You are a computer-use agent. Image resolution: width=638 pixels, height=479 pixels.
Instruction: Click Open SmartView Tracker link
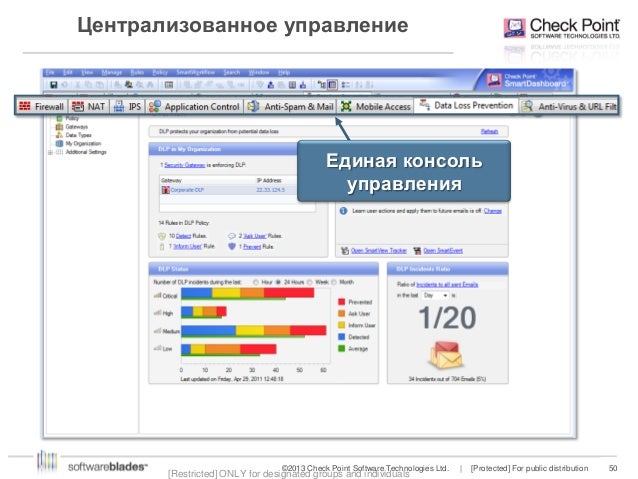click(379, 250)
